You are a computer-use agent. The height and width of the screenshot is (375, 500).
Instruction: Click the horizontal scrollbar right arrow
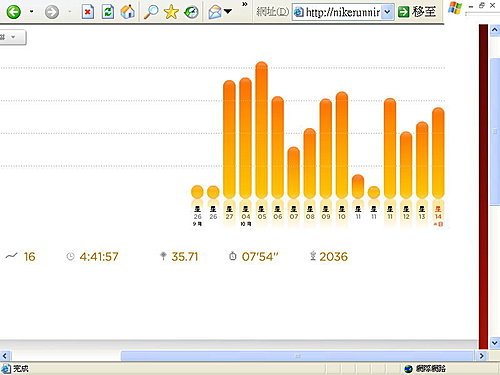point(482,356)
